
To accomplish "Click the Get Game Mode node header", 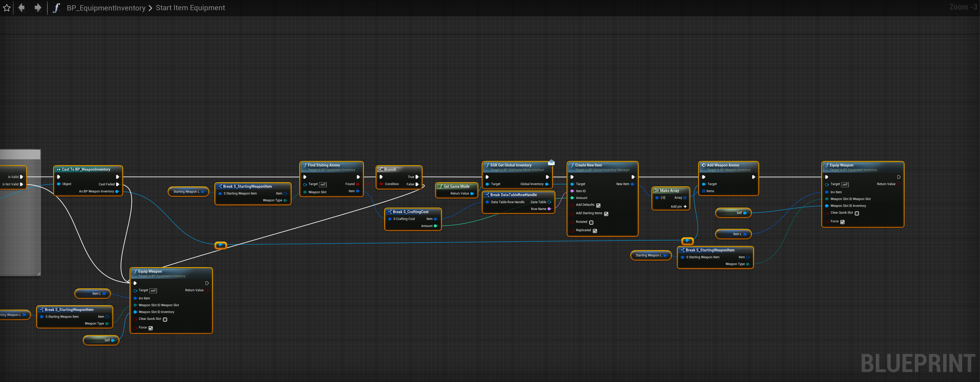I will click(x=456, y=186).
